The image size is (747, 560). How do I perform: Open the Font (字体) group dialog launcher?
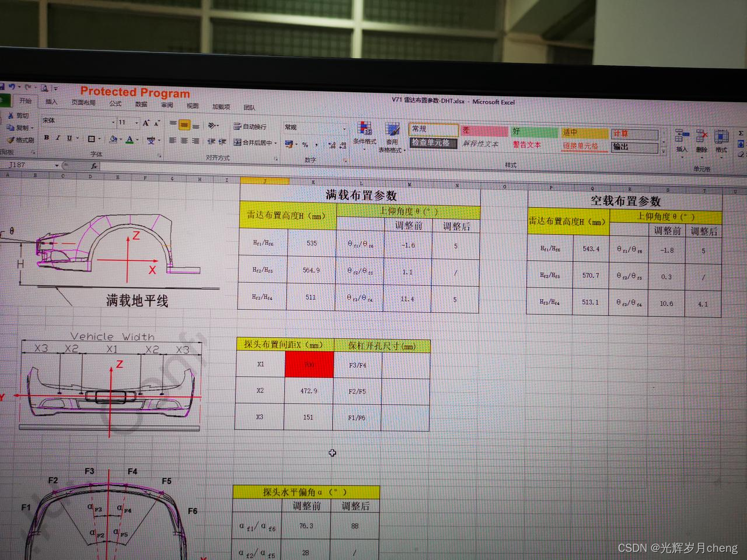point(159,156)
